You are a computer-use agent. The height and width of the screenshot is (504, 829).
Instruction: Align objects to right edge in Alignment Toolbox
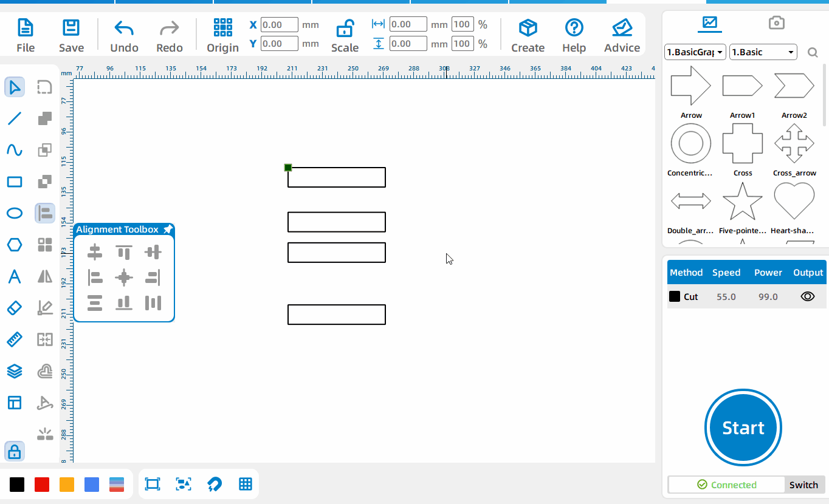[153, 278]
